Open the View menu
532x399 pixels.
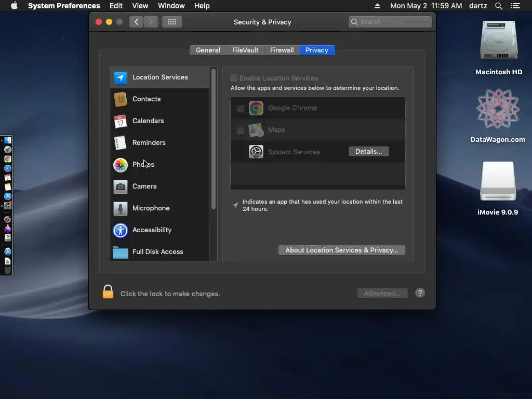coord(140,6)
